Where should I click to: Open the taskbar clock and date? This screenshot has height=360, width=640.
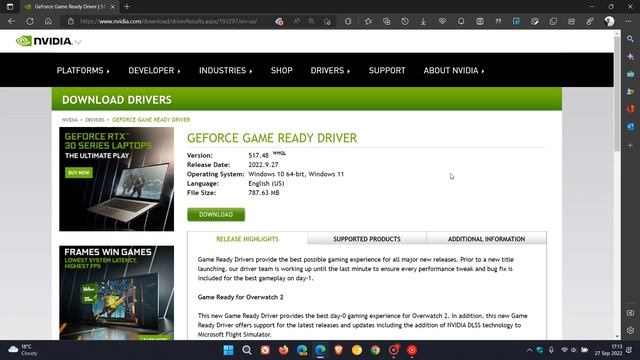pyautogui.click(x=608, y=350)
